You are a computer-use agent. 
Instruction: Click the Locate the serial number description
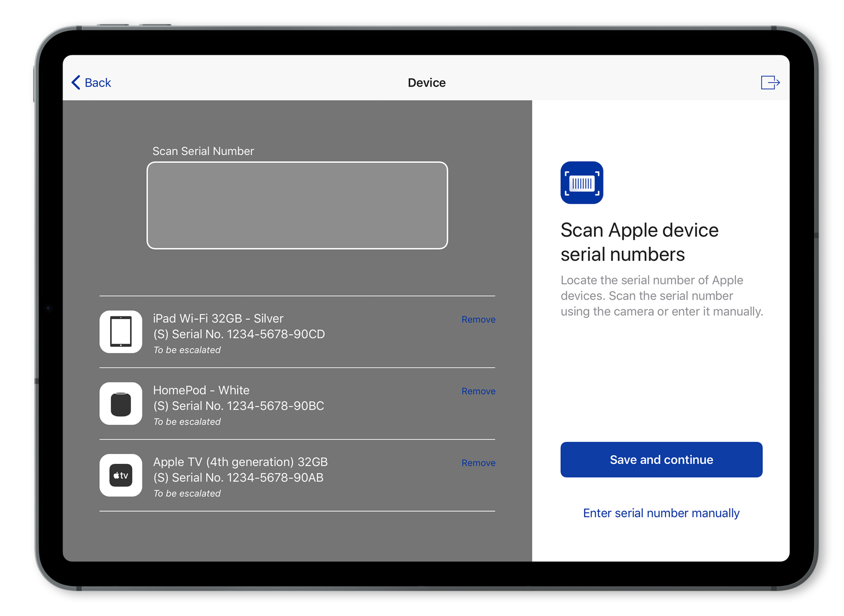pyautogui.click(x=662, y=296)
